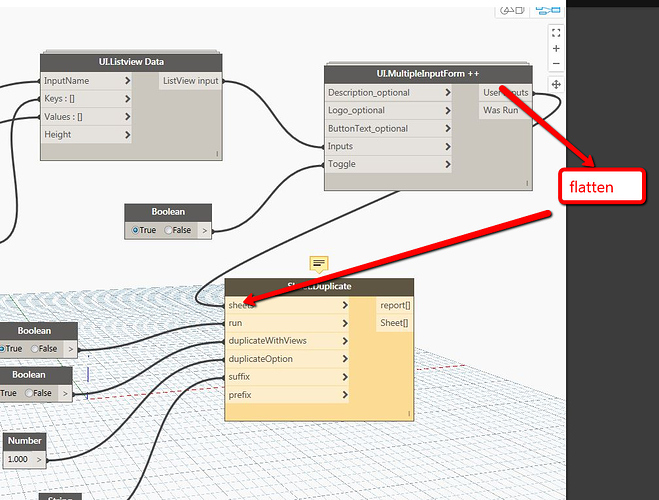Click the Toggle port label
The image size is (659, 500).
click(x=342, y=164)
